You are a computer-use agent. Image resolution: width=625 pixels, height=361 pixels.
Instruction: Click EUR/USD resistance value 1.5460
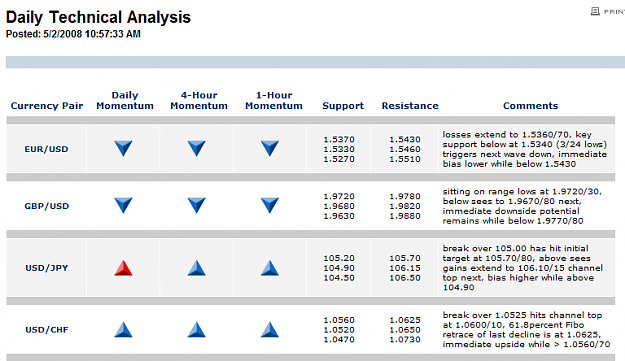(x=405, y=149)
